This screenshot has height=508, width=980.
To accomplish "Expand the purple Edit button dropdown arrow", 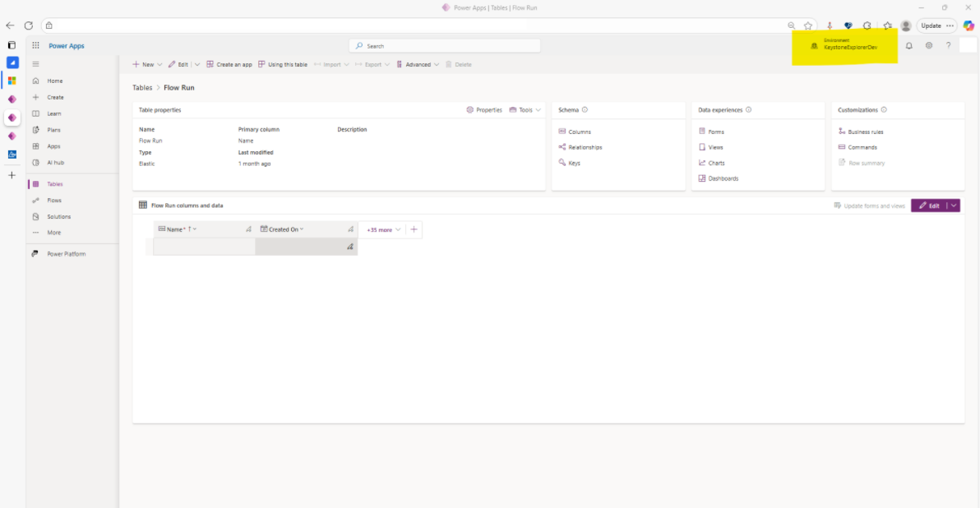I will pos(954,206).
